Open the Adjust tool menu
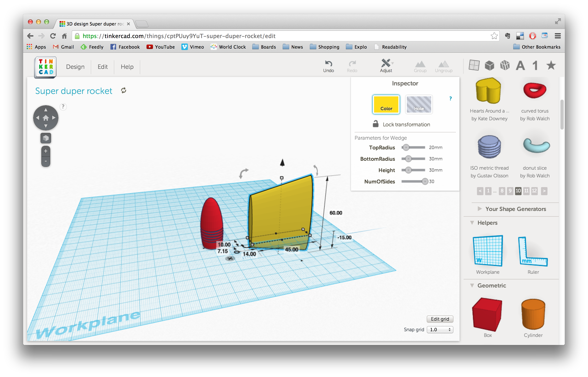588x377 pixels. pyautogui.click(x=386, y=66)
